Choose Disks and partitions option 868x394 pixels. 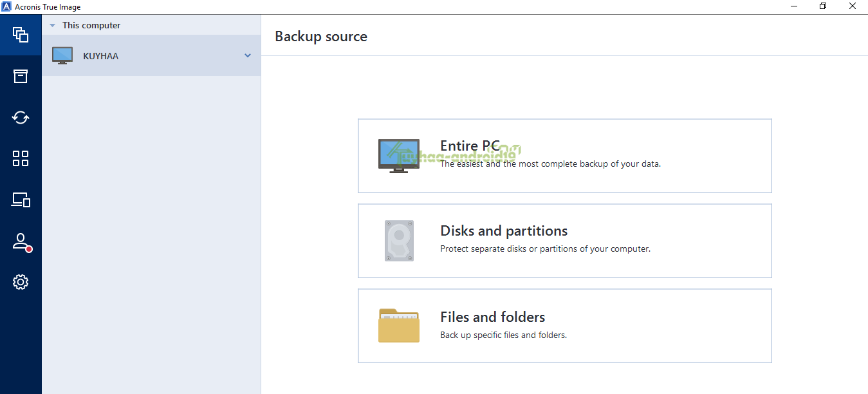click(564, 241)
